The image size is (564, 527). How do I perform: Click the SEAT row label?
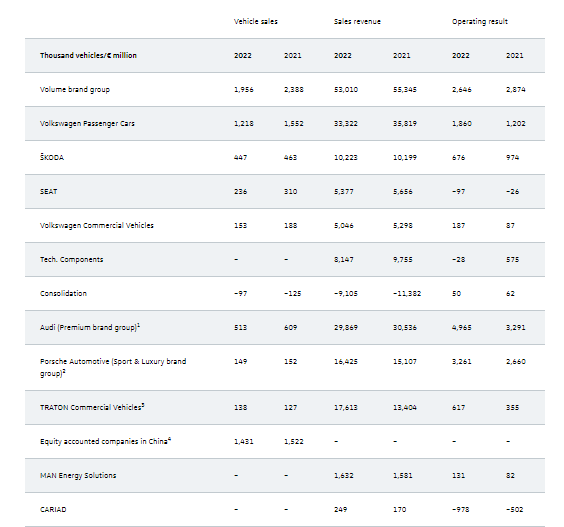click(x=49, y=191)
